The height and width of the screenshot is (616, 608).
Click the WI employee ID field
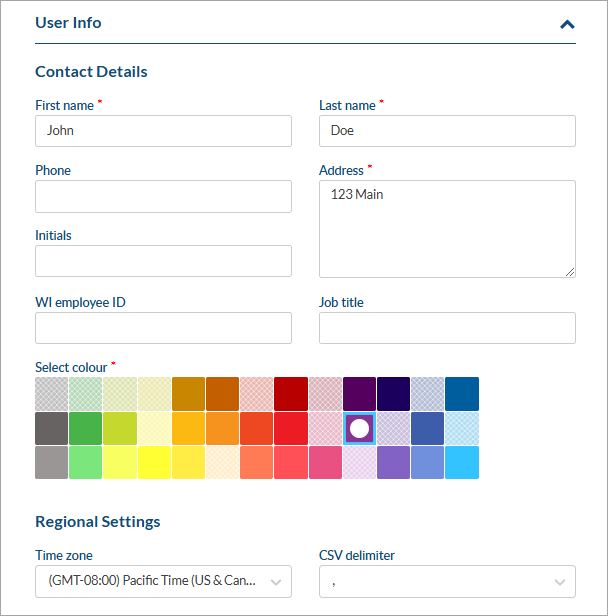click(163, 328)
